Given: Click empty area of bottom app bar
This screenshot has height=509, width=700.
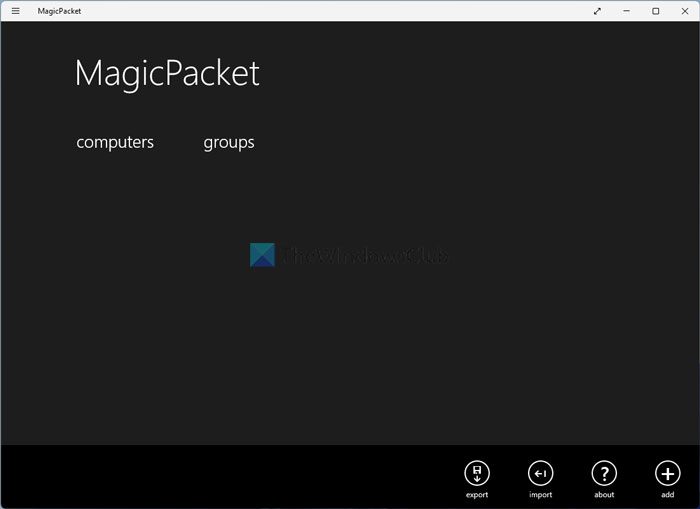Looking at the screenshot, I should (223, 477).
